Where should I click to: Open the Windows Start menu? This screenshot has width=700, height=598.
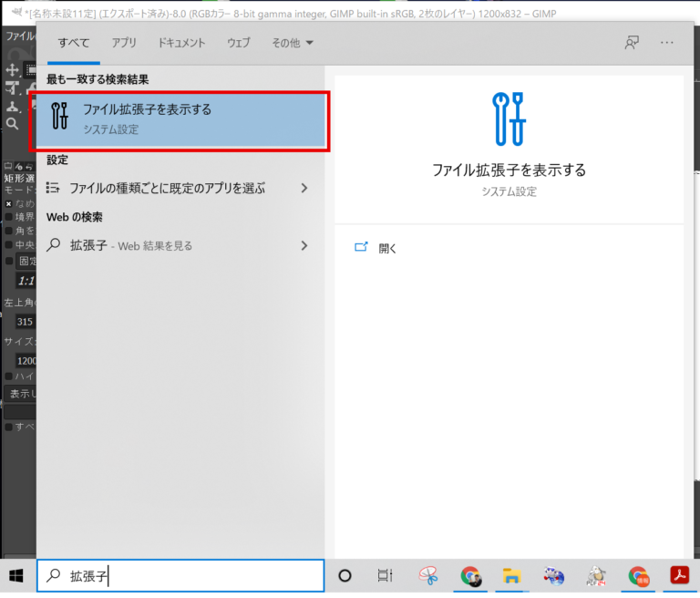point(16,576)
